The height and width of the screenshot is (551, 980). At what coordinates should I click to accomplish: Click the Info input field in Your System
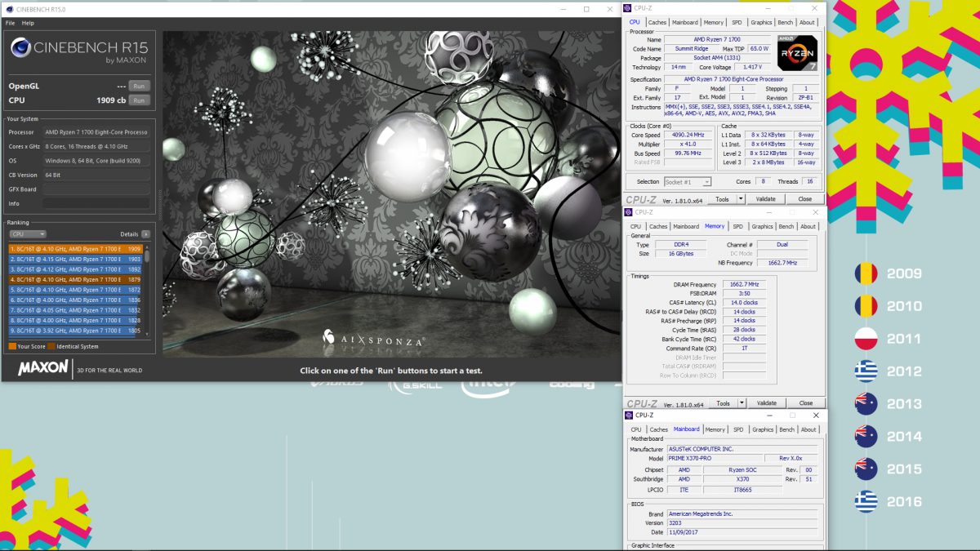(x=96, y=203)
